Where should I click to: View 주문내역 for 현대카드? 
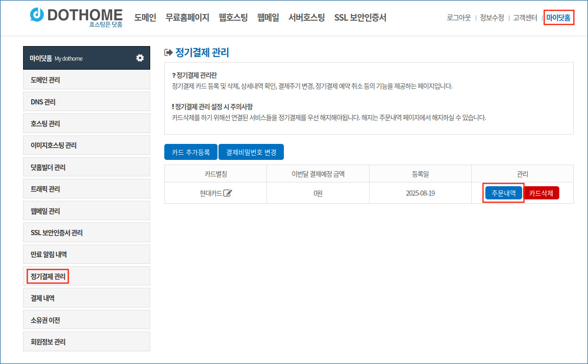pyautogui.click(x=503, y=193)
